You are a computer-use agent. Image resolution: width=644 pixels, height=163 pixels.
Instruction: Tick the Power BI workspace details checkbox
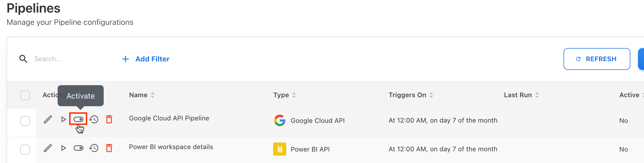pyautogui.click(x=25, y=150)
